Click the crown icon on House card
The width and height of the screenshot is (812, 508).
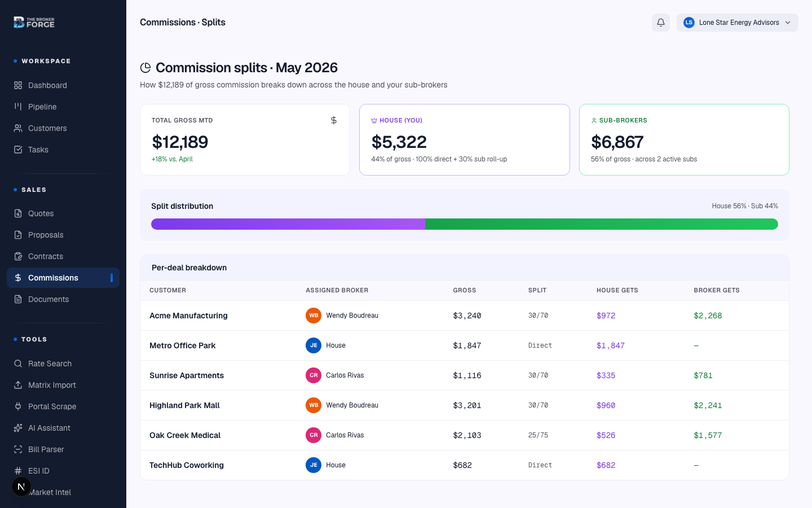pyautogui.click(x=374, y=120)
